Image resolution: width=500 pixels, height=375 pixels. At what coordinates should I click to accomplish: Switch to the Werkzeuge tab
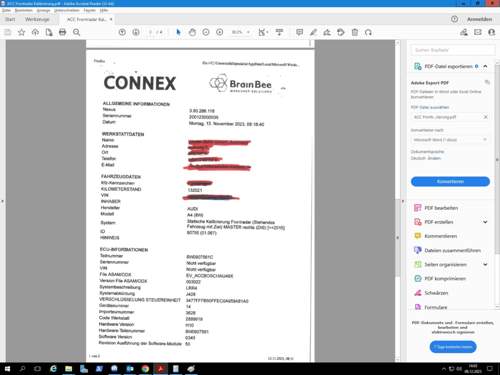[37, 19]
